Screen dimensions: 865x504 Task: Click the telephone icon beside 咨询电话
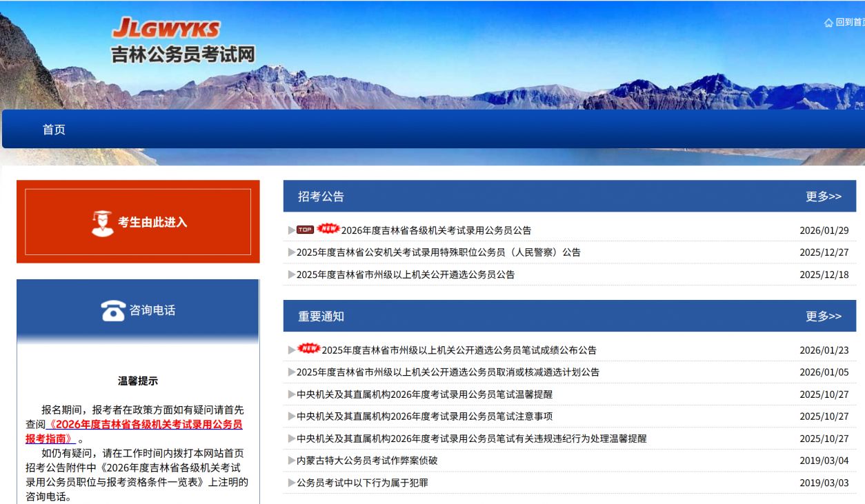(x=113, y=311)
